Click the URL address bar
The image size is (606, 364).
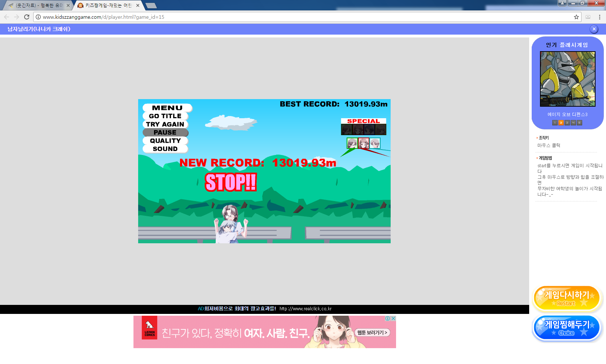click(307, 17)
